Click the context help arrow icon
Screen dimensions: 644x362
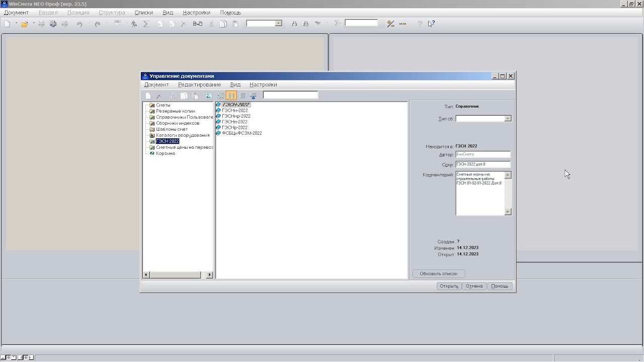tap(431, 24)
